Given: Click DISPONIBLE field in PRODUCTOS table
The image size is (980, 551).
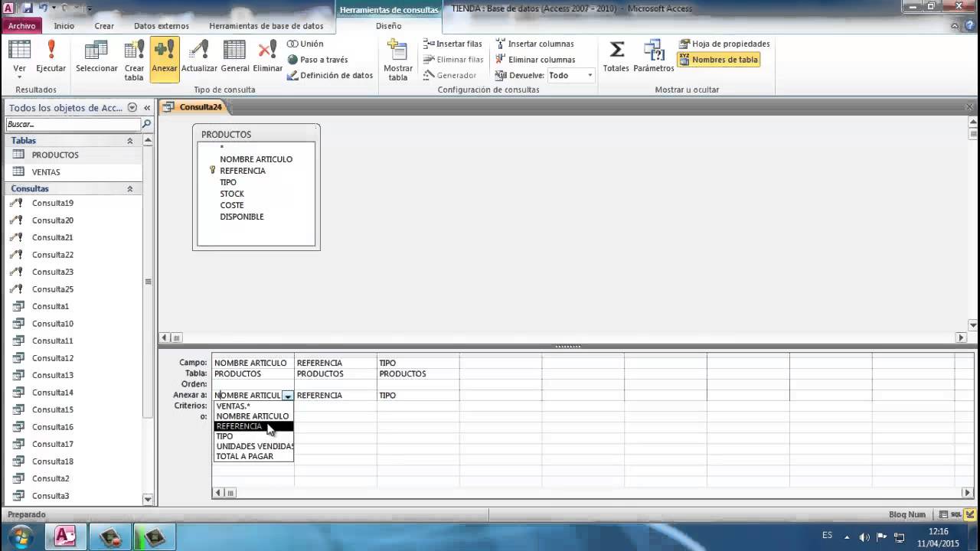Looking at the screenshot, I should point(242,217).
